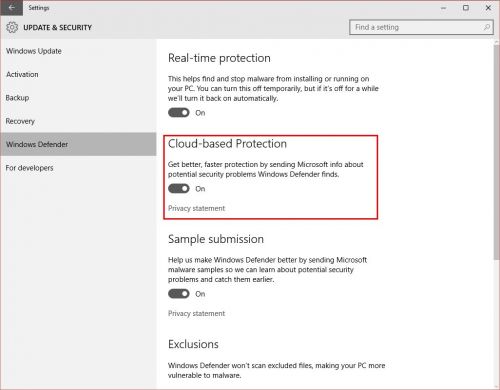This screenshot has height=390, width=500.
Task: Toggle off Sample submission
Action: click(179, 294)
